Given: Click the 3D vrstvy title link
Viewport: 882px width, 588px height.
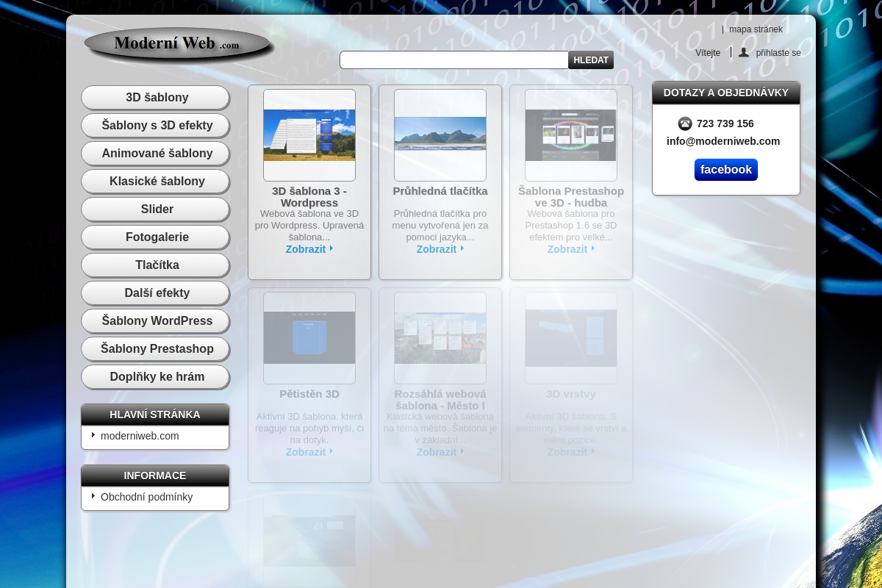Looking at the screenshot, I should point(571,394).
